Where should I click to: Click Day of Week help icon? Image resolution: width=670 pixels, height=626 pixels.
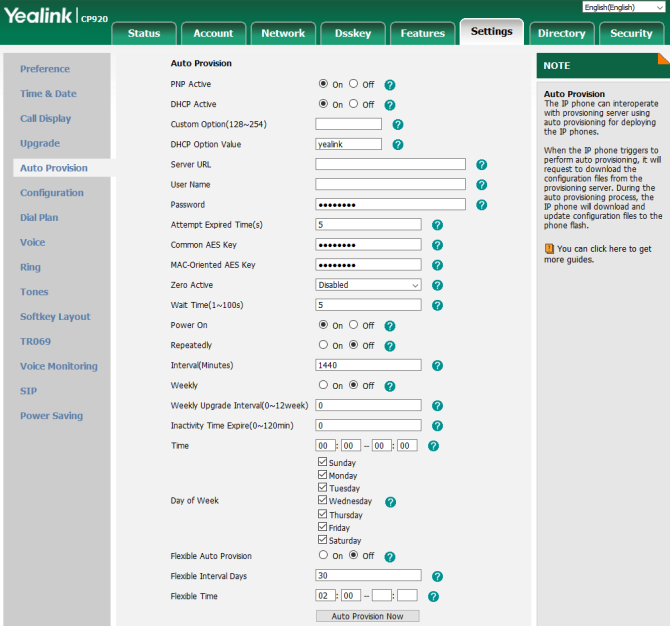click(x=390, y=502)
